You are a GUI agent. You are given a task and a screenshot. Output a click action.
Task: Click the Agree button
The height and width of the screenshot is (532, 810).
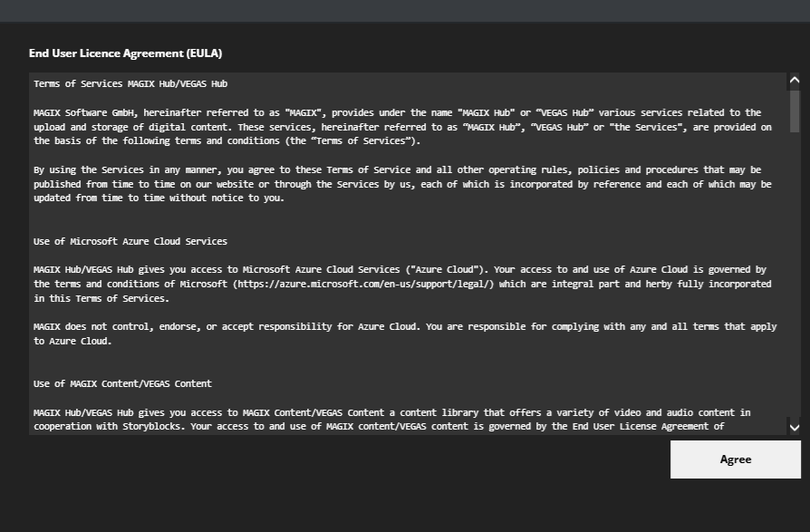click(x=735, y=459)
